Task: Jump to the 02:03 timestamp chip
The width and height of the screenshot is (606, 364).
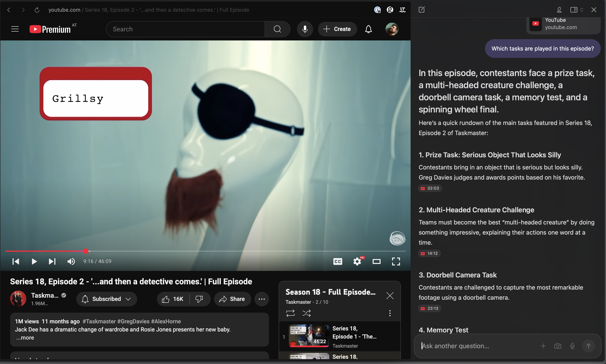Action: tap(430, 188)
